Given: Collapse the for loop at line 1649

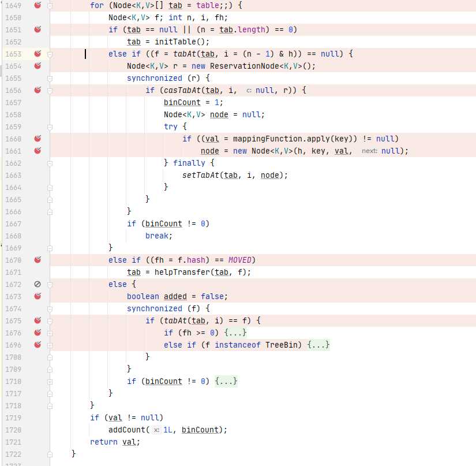Looking at the screenshot, I should (x=50, y=5).
